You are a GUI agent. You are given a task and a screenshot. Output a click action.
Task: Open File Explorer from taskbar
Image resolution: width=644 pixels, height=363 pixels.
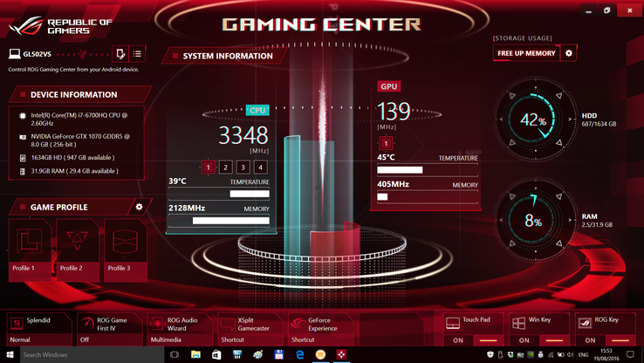click(195, 354)
